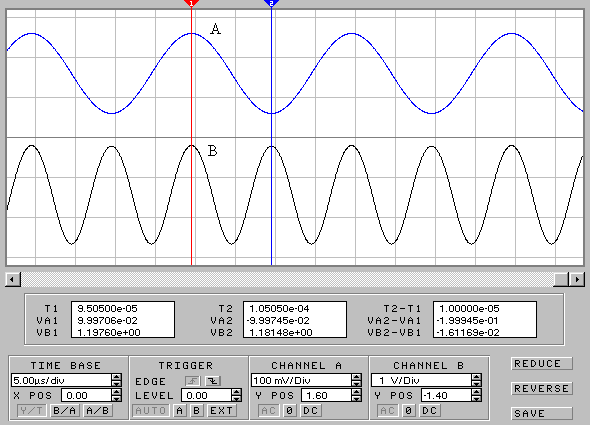This screenshot has height=425, width=590.
Task: Click the VB1 value 1.19760e+00
Action: pos(109,333)
